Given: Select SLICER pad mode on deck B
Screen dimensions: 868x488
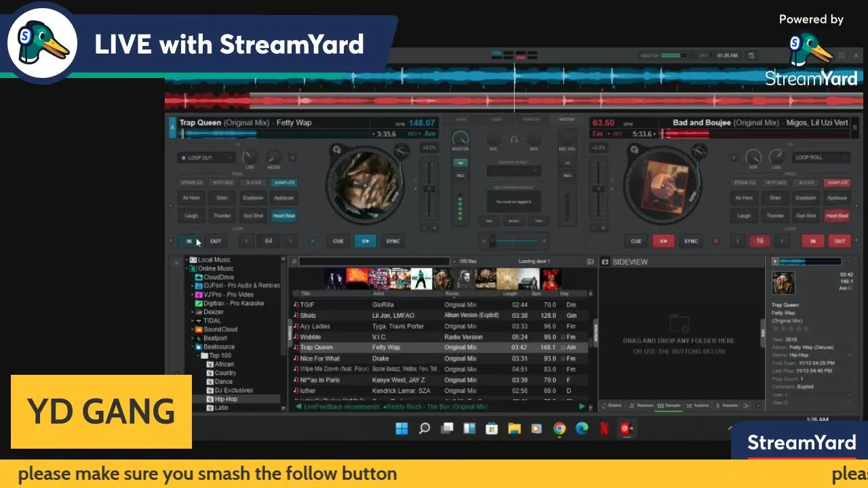Looking at the screenshot, I should (806, 182).
